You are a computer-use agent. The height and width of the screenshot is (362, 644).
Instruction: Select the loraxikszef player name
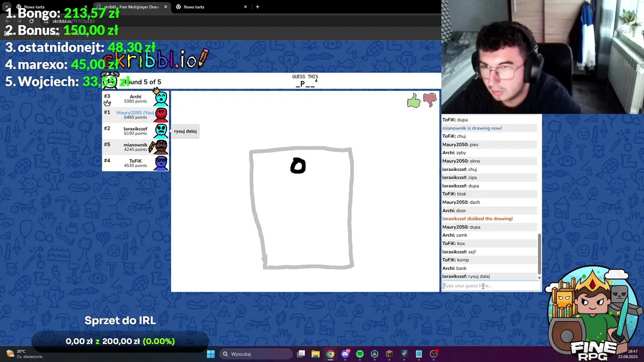(135, 129)
